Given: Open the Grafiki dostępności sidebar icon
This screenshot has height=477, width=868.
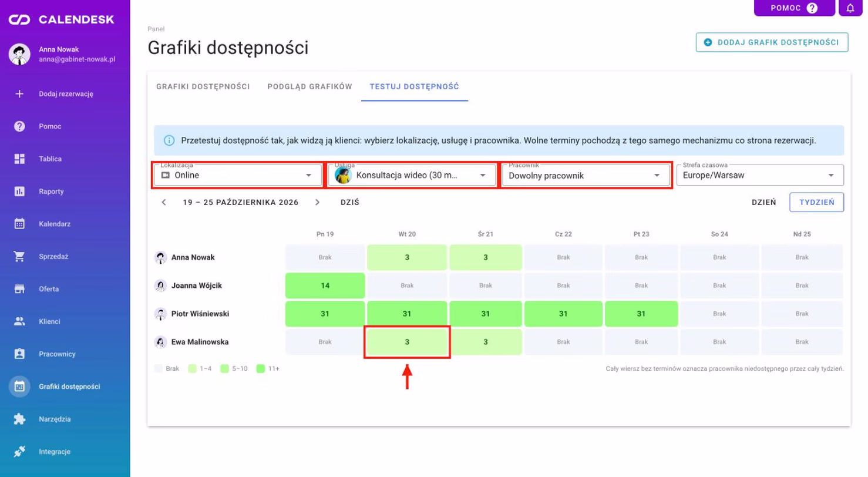Looking at the screenshot, I should point(19,387).
